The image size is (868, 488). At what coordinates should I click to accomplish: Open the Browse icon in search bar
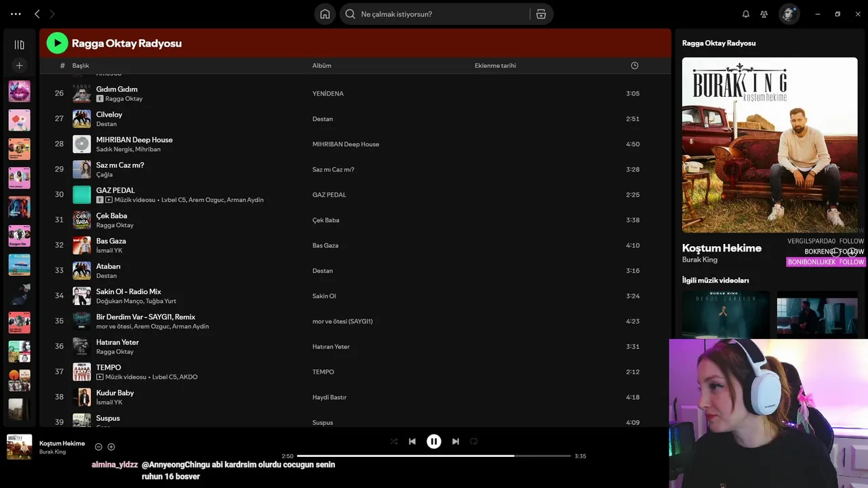coord(541,14)
